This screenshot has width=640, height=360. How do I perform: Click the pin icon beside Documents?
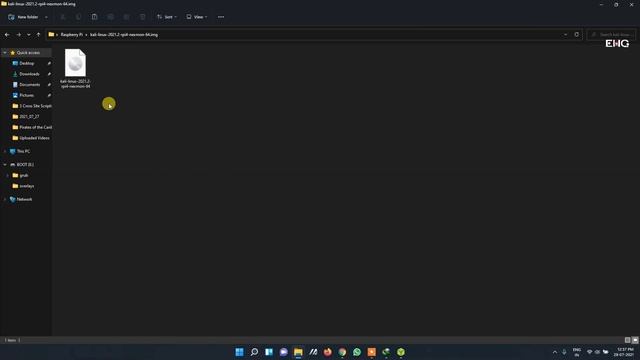pos(49,84)
